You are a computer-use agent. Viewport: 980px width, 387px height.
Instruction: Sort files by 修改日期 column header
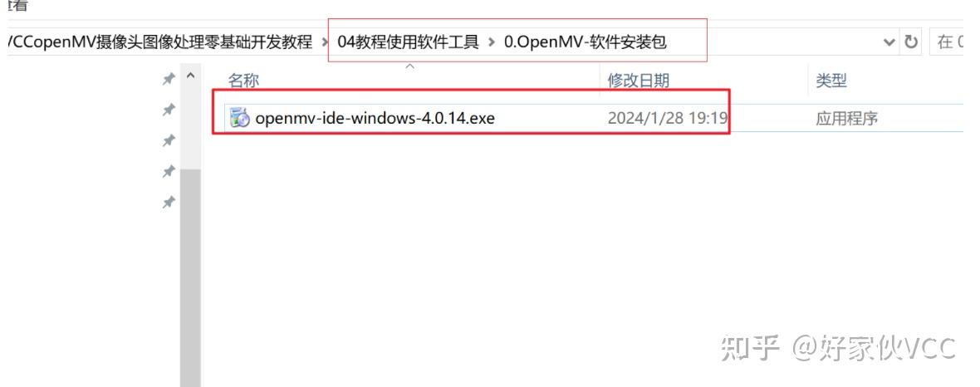pyautogui.click(x=638, y=81)
